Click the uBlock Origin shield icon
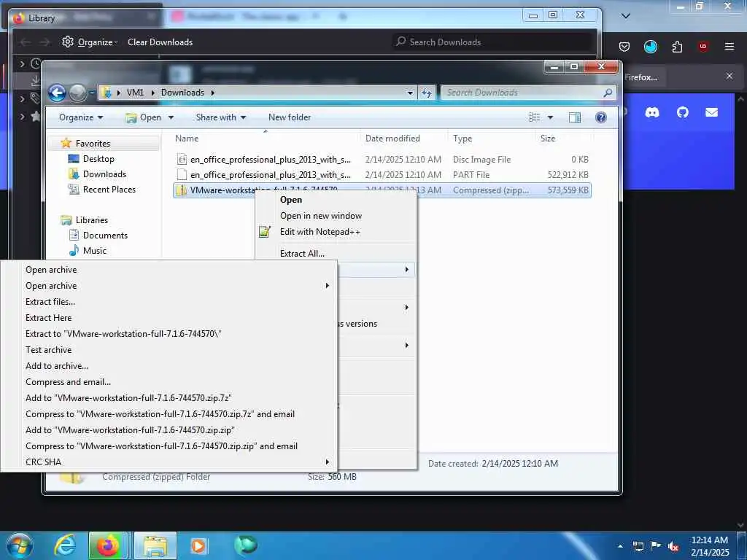Viewport: 747px width, 560px height. [703, 47]
